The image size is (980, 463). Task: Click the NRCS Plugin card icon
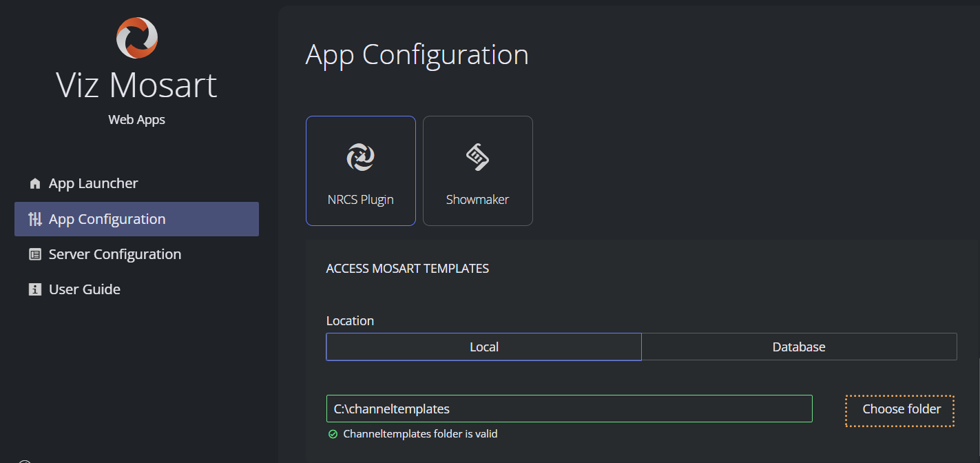pyautogui.click(x=360, y=157)
